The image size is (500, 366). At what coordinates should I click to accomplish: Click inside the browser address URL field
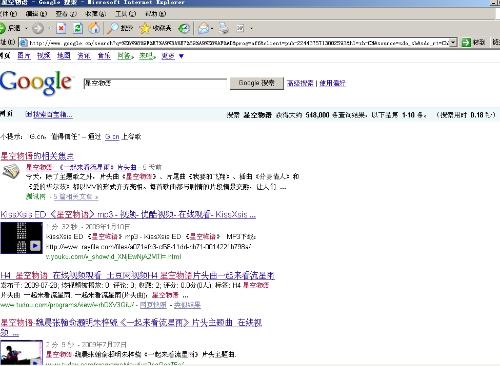tap(238, 43)
